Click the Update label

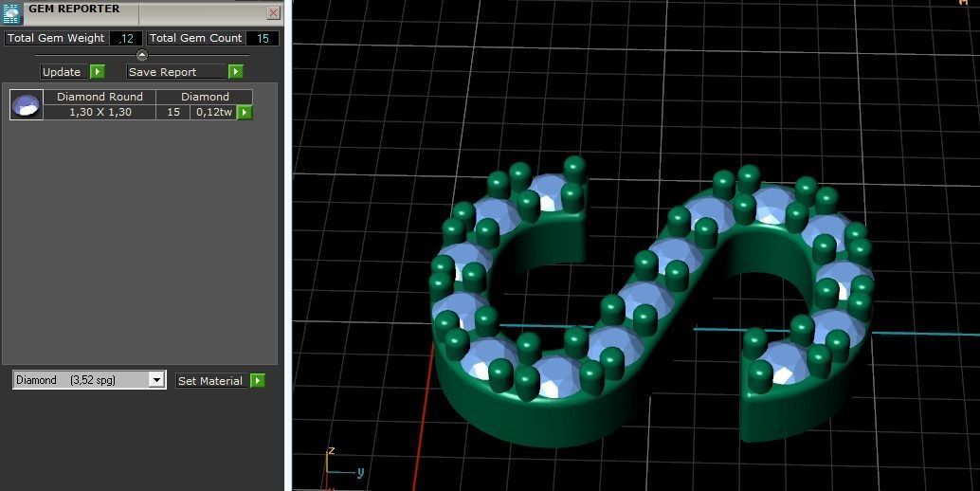tap(62, 72)
